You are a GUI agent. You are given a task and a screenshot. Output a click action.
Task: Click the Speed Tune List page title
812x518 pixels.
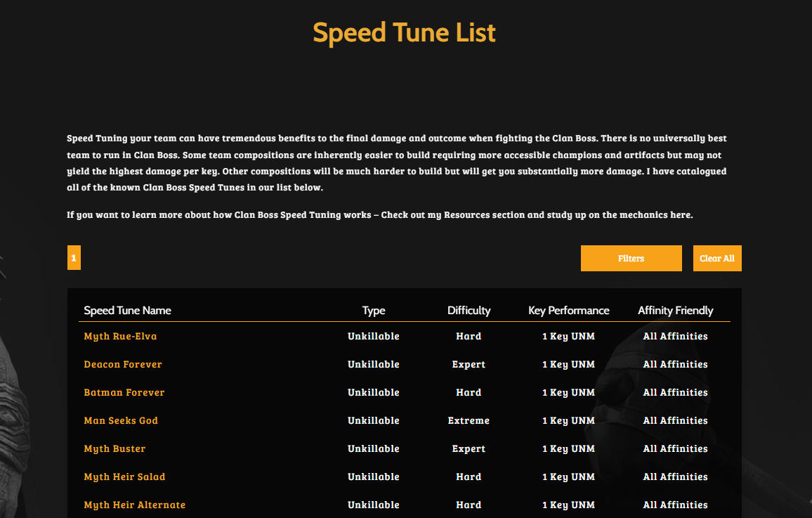[405, 32]
